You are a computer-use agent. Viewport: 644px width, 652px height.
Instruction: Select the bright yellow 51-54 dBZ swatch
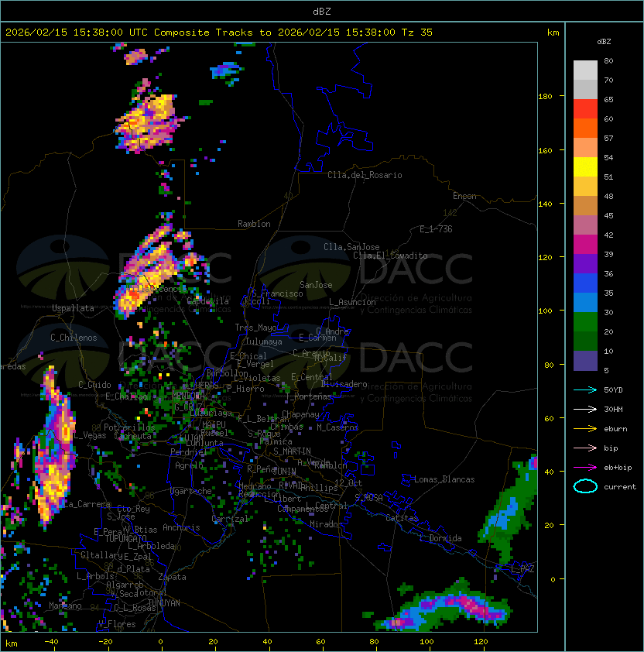pyautogui.click(x=585, y=166)
